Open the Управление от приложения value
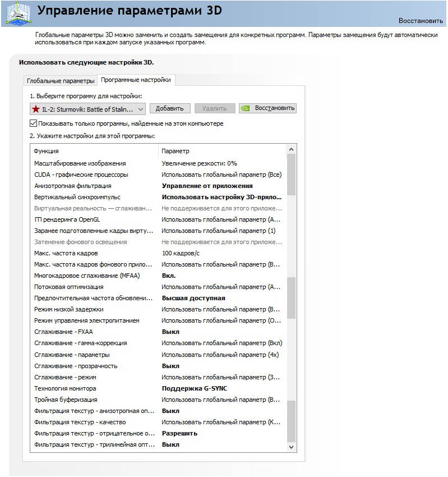 pos(207,186)
